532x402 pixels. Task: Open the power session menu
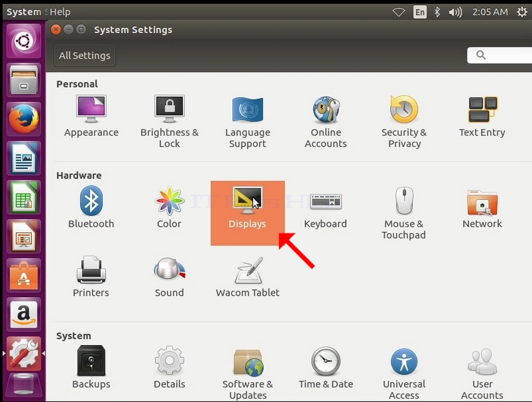[x=522, y=12]
